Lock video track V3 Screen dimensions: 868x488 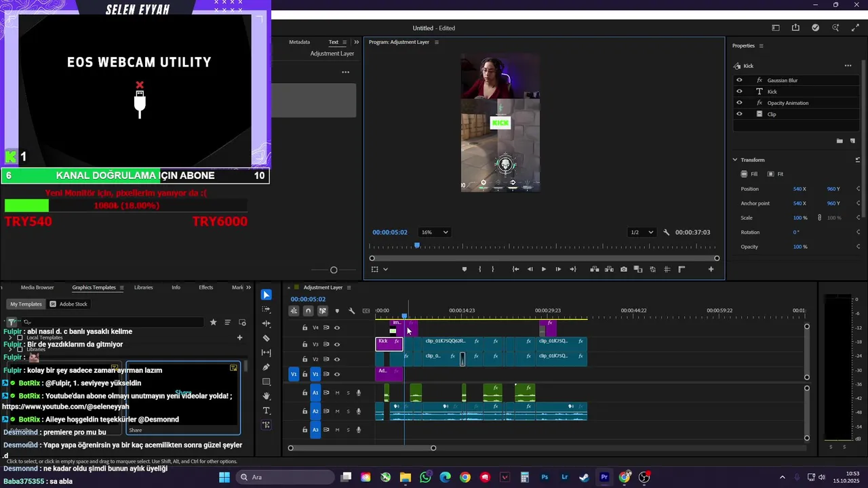(x=304, y=344)
